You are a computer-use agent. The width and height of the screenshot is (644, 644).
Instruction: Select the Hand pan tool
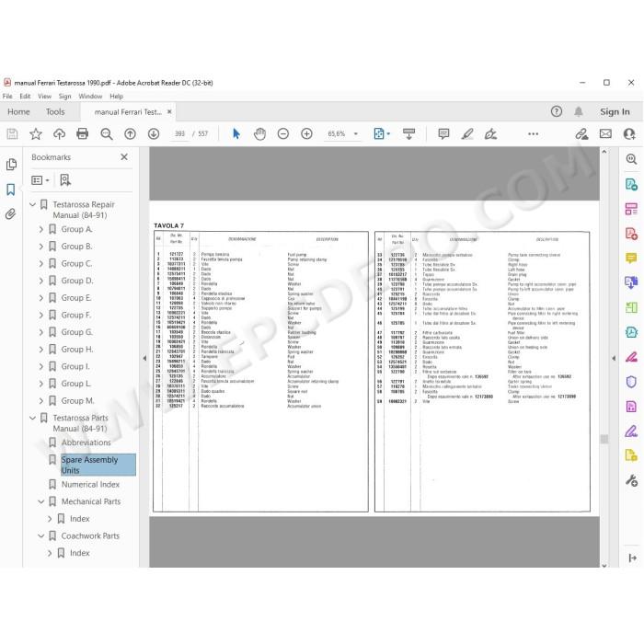click(x=259, y=134)
